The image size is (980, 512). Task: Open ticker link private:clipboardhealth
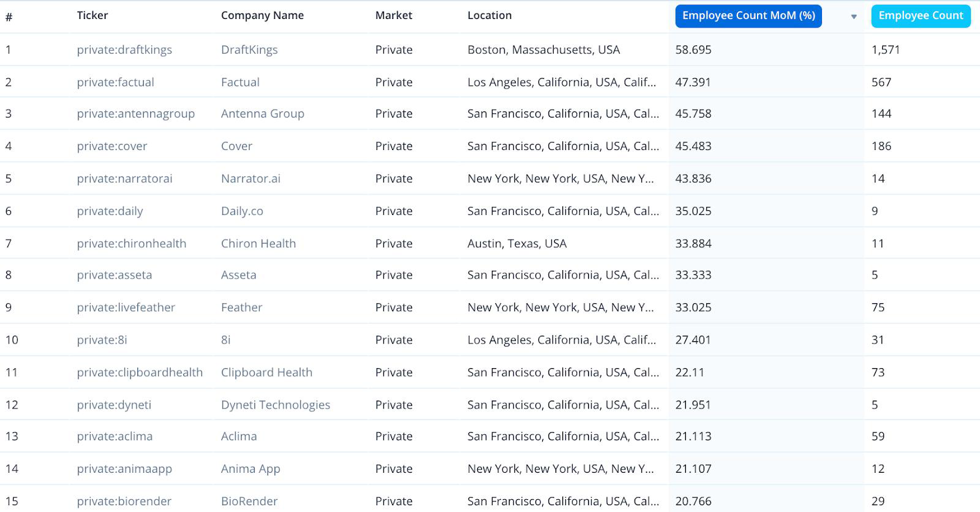click(x=140, y=372)
